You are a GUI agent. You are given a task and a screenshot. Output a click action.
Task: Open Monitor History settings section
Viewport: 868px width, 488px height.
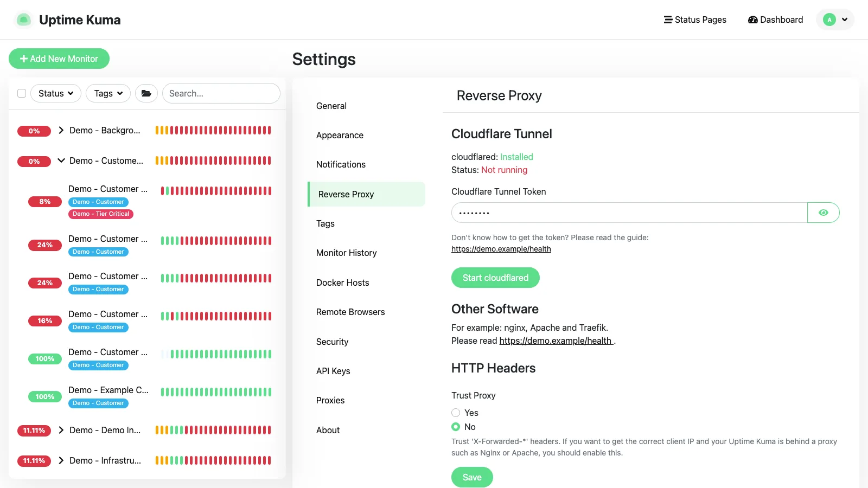point(366,253)
